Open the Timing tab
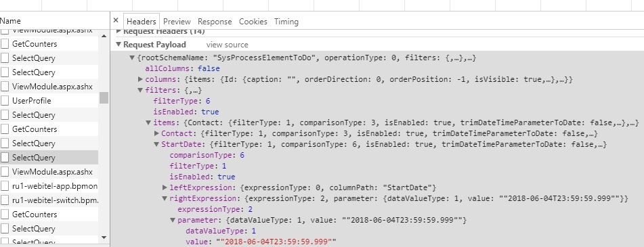Screen dimensions: 644x247 tap(286, 22)
